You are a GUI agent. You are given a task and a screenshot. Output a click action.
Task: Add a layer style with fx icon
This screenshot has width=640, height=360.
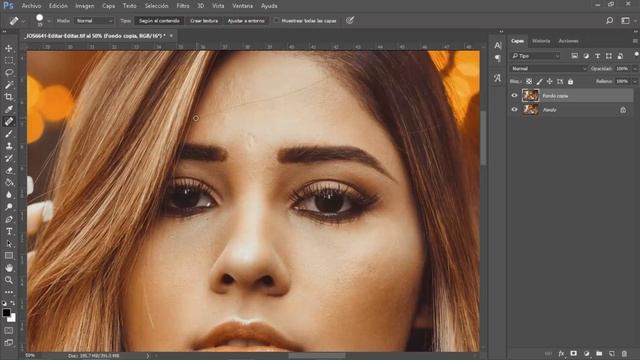[561, 353]
